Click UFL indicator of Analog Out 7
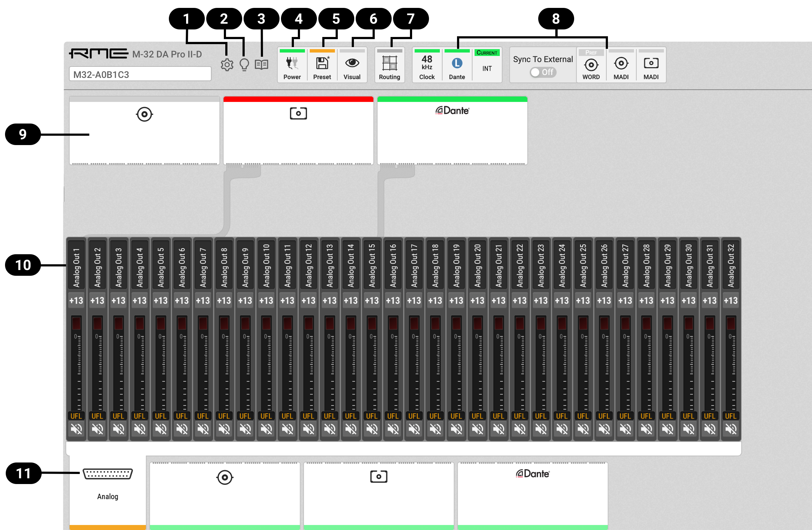The image size is (812, 530). point(203,416)
